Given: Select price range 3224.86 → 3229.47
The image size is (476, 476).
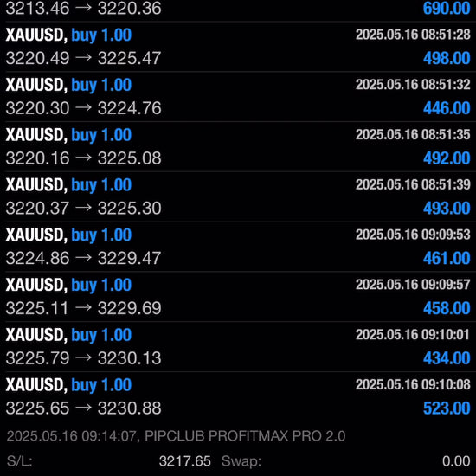Looking at the screenshot, I should (x=83, y=259).
